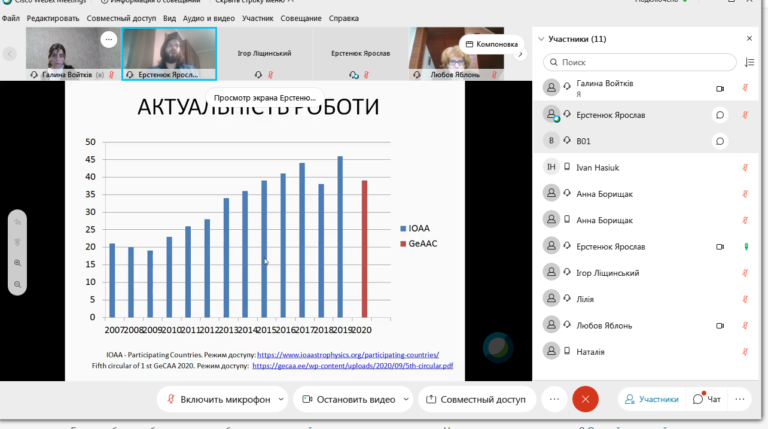Expand microphone options dropdown arrow
The height and width of the screenshot is (429, 768).
(281, 399)
